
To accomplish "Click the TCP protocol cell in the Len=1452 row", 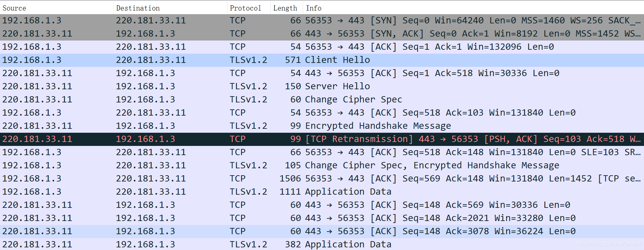I will point(237,179).
